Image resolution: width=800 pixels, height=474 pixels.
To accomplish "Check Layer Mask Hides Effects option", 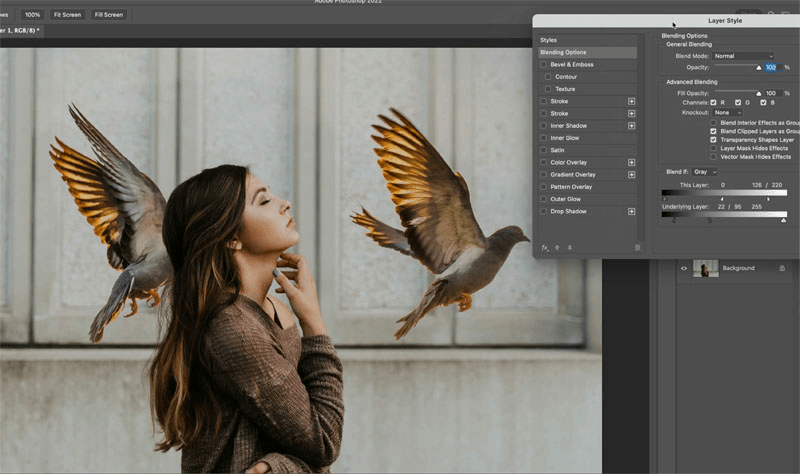I will pos(713,148).
